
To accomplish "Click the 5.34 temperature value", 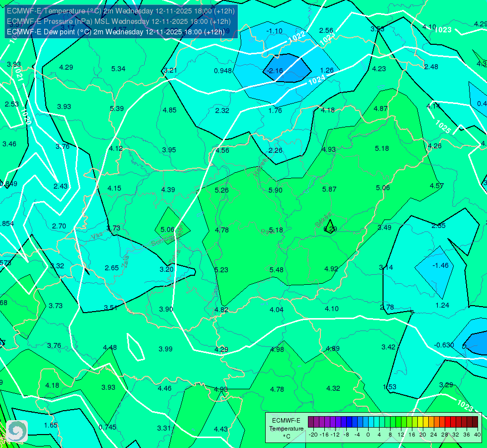I will click(x=118, y=69).
